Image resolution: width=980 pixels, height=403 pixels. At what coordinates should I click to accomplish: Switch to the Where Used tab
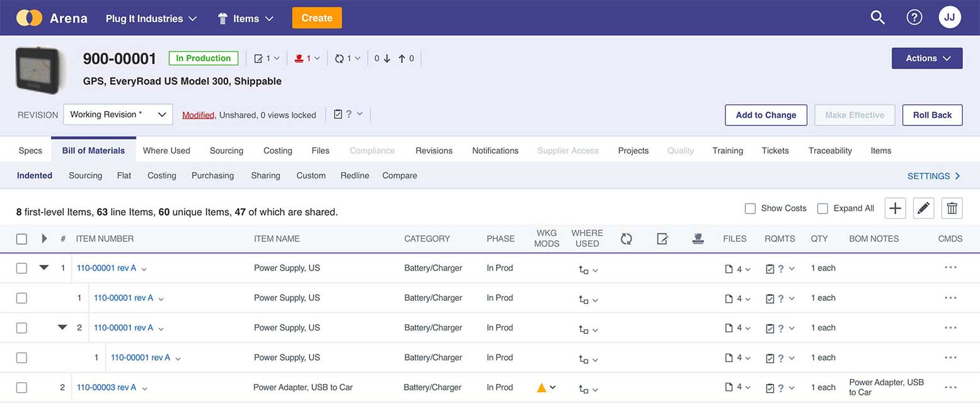coord(166,151)
